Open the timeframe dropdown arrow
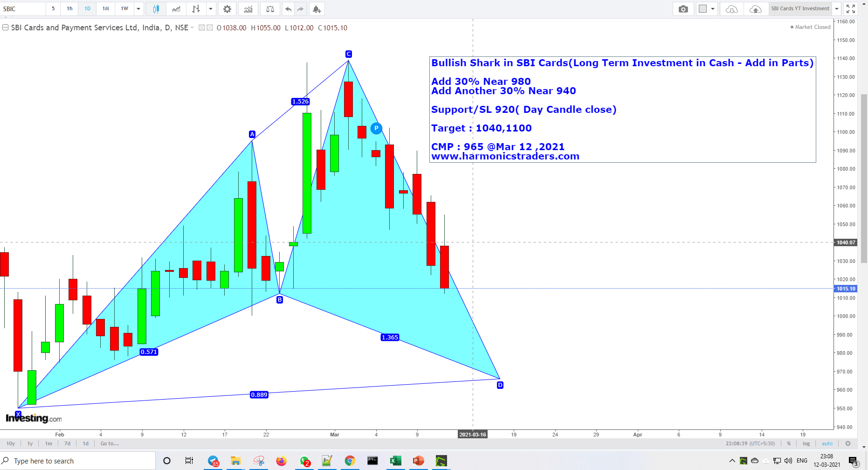The height and width of the screenshot is (470, 868). 138,9
